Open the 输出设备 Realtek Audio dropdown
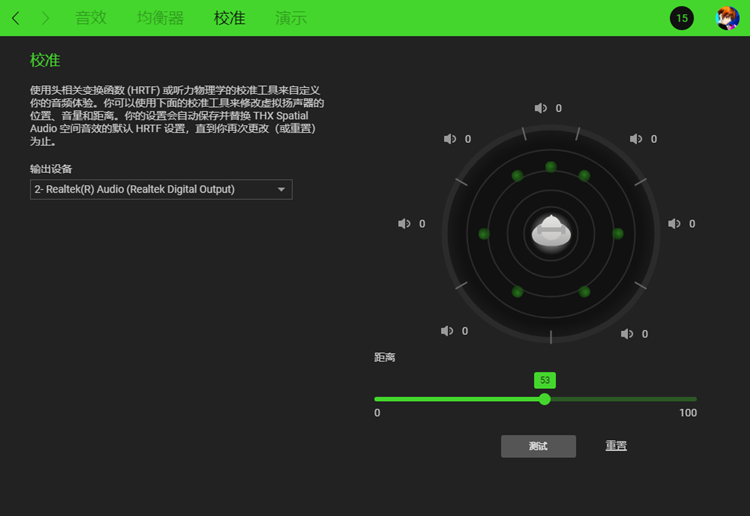Image resolution: width=750 pixels, height=516 pixels. point(161,189)
